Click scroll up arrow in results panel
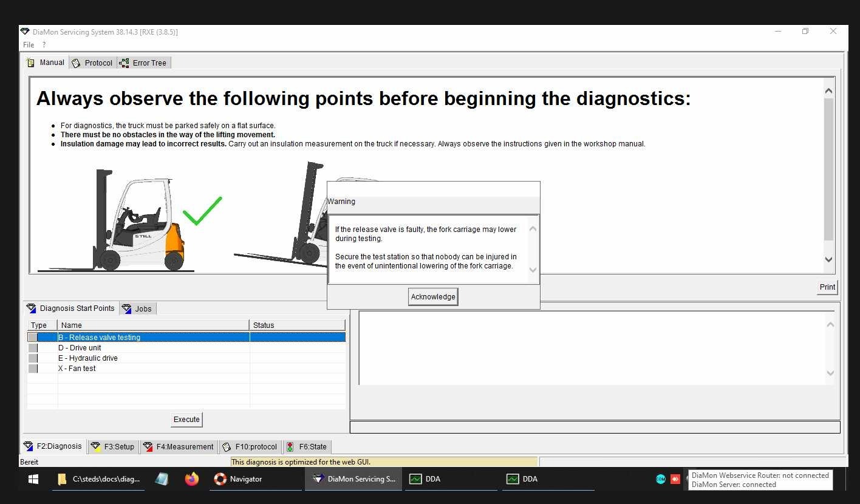Screen dimensions: 860x504 click(x=830, y=324)
